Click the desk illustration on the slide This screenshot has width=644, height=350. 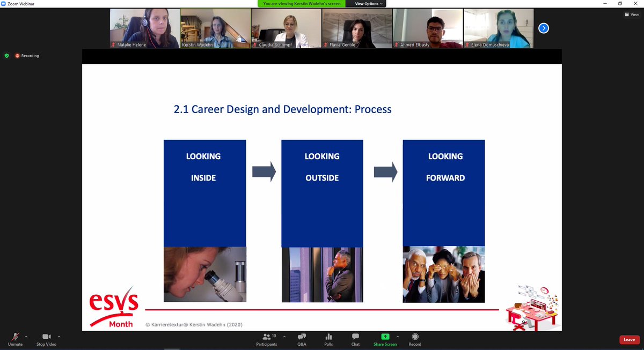(533, 307)
